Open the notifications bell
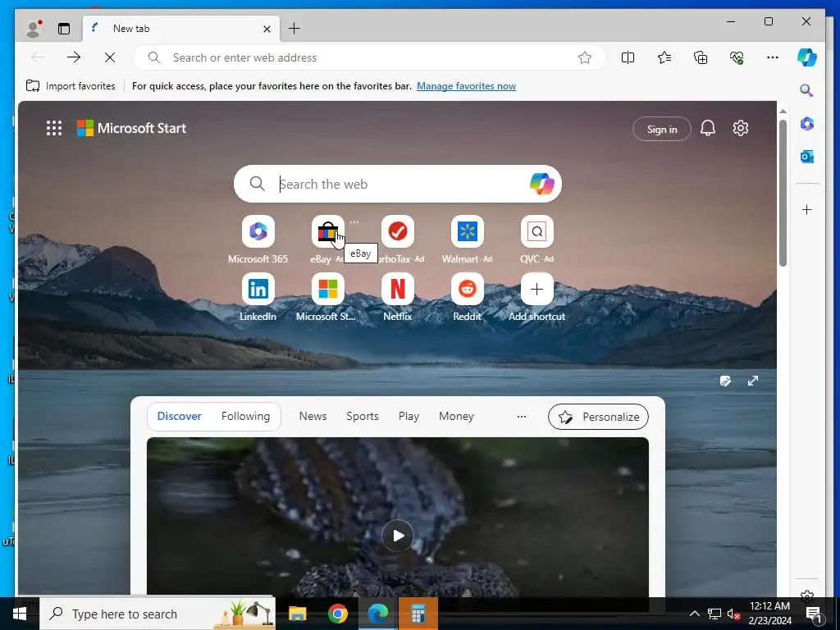 708,128
